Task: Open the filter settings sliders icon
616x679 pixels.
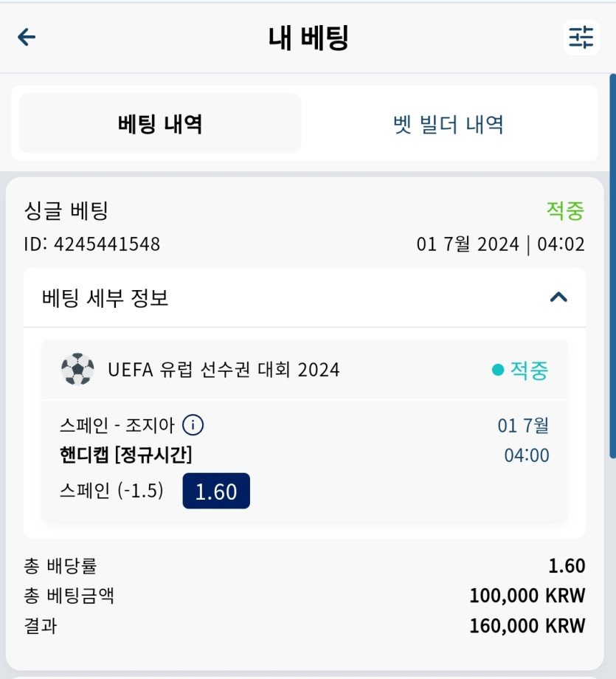Action: click(x=581, y=37)
